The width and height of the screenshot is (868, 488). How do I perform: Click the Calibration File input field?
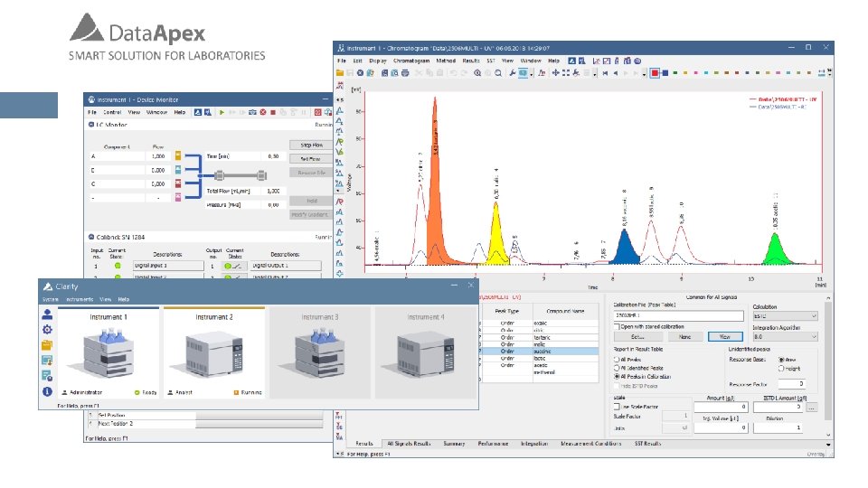click(x=679, y=315)
